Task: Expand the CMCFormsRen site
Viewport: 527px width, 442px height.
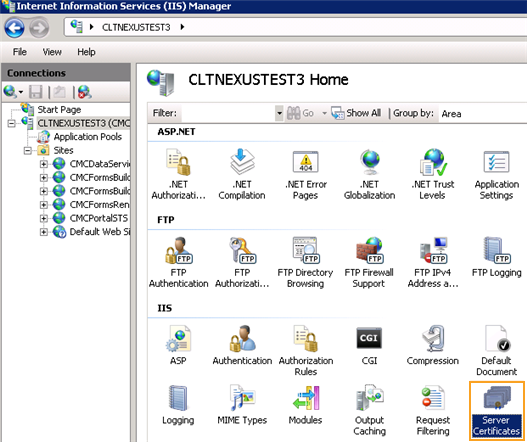Action: (44, 205)
